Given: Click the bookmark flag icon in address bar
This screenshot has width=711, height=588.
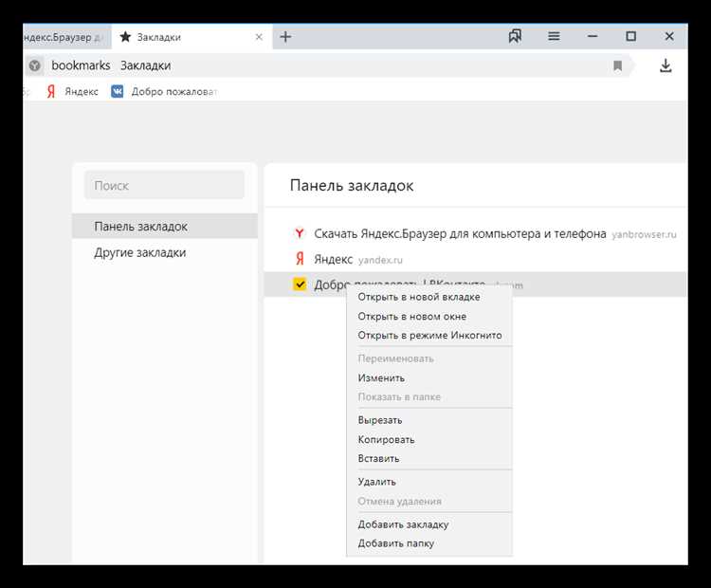Looking at the screenshot, I should [617, 65].
